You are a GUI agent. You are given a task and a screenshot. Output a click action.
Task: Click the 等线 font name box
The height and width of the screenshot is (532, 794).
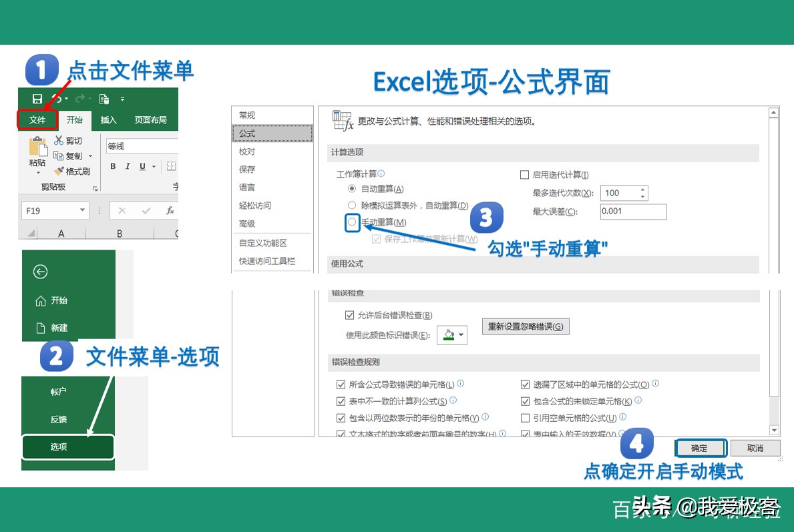(x=142, y=146)
